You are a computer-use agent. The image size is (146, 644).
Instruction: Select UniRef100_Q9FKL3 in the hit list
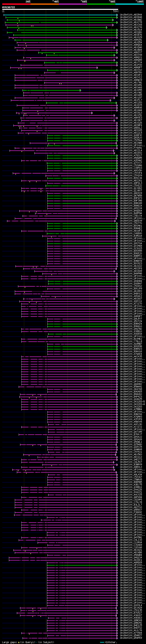(x=131, y=183)
